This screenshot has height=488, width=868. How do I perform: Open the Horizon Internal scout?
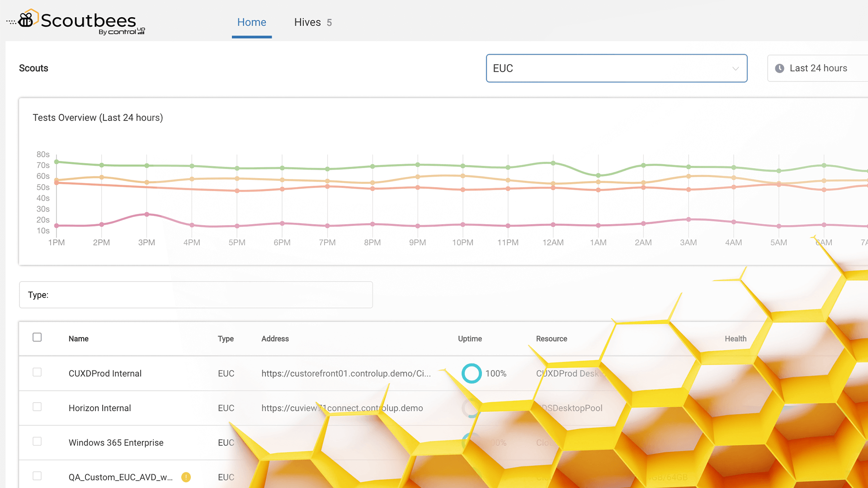99,408
